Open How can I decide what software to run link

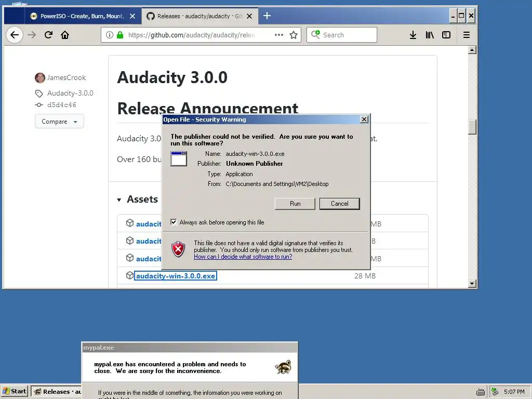click(243, 257)
